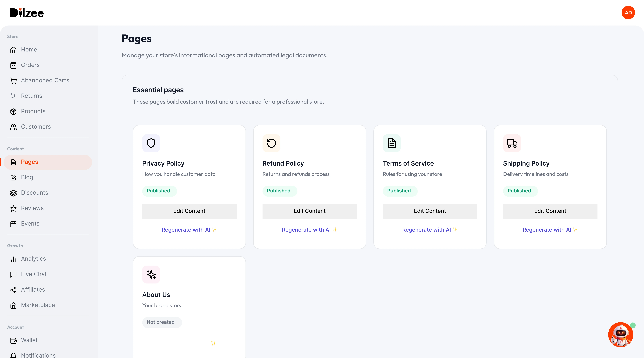Click the Orders bag icon

tap(13, 65)
